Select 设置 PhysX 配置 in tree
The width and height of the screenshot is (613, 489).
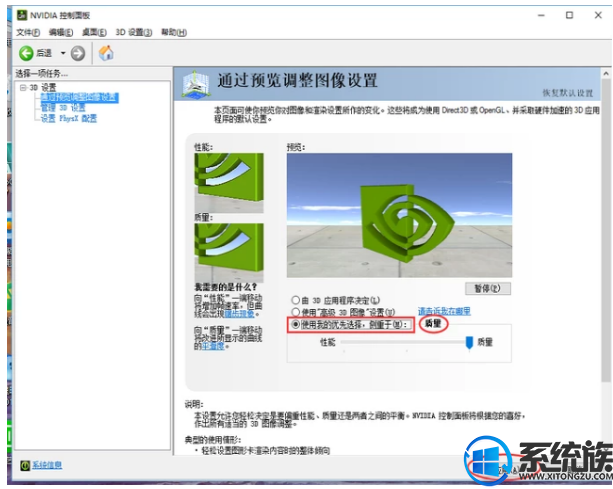click(x=69, y=118)
